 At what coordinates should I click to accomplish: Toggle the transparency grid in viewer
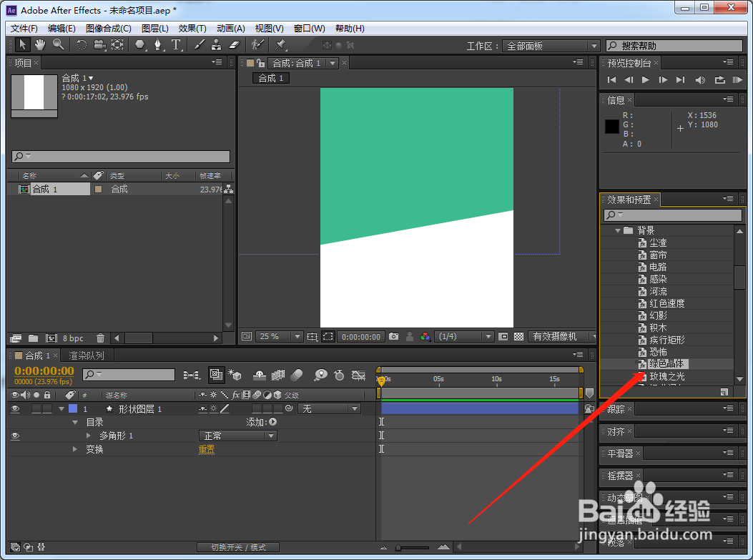(x=518, y=337)
